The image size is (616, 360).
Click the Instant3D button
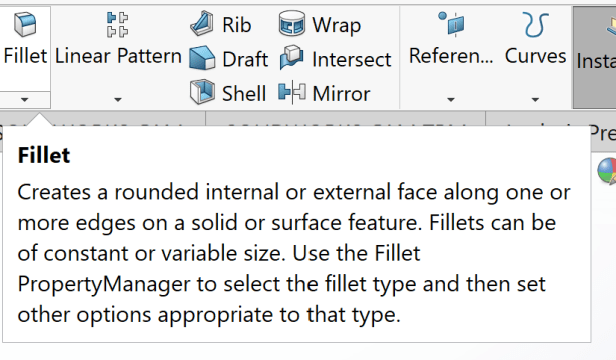click(594, 57)
